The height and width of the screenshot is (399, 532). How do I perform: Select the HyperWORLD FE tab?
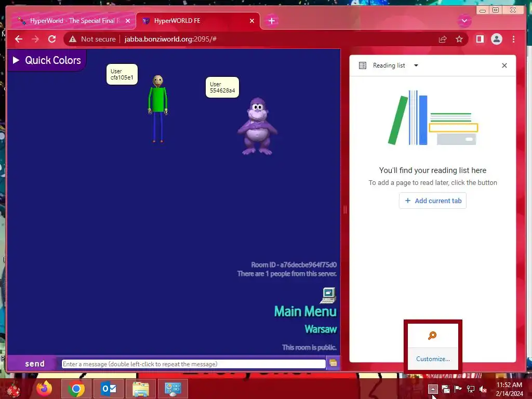point(198,21)
